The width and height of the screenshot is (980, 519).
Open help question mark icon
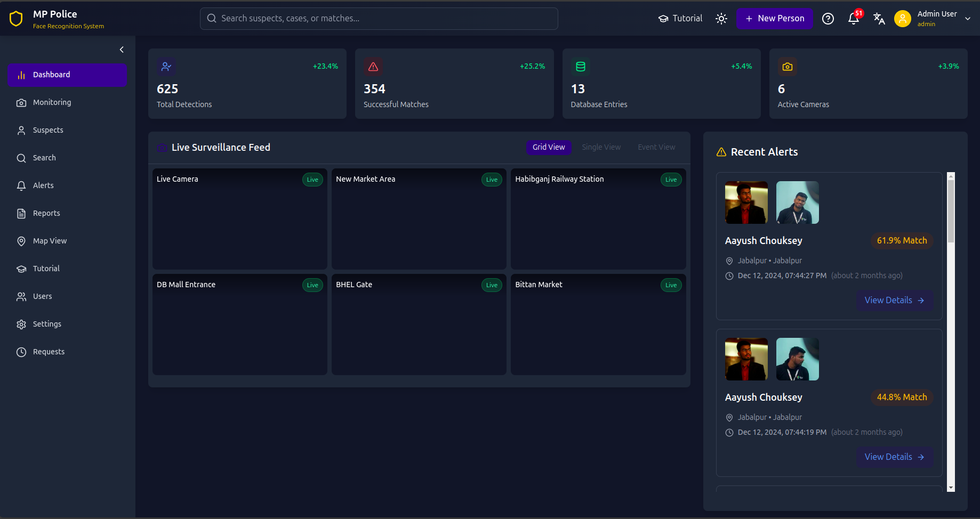point(828,19)
